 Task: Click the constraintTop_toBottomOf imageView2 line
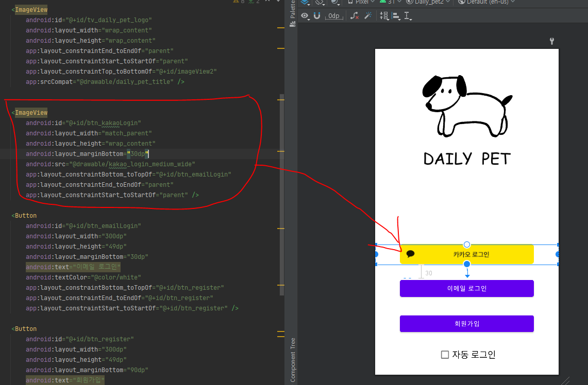click(121, 71)
